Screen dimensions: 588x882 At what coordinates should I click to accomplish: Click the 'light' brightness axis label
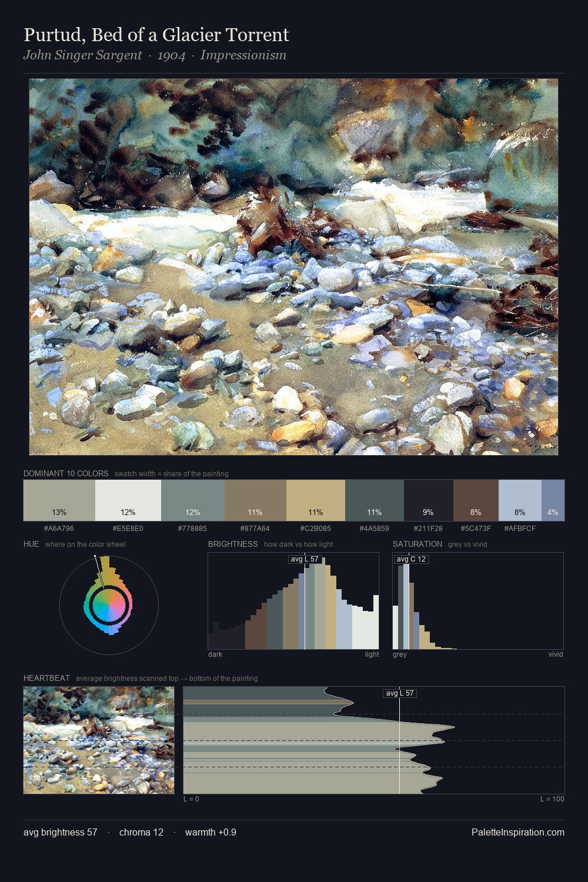(372, 654)
